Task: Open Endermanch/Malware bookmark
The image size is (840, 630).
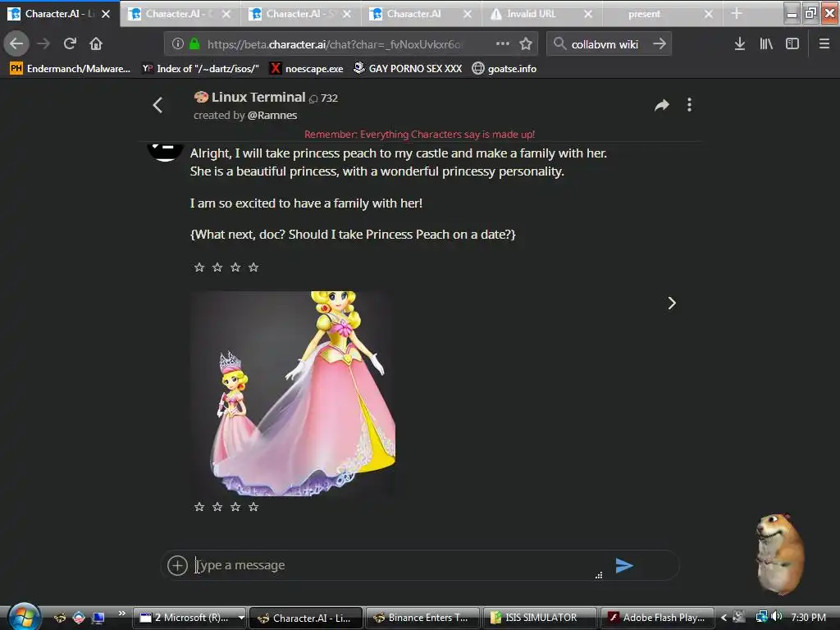Action: [71, 69]
